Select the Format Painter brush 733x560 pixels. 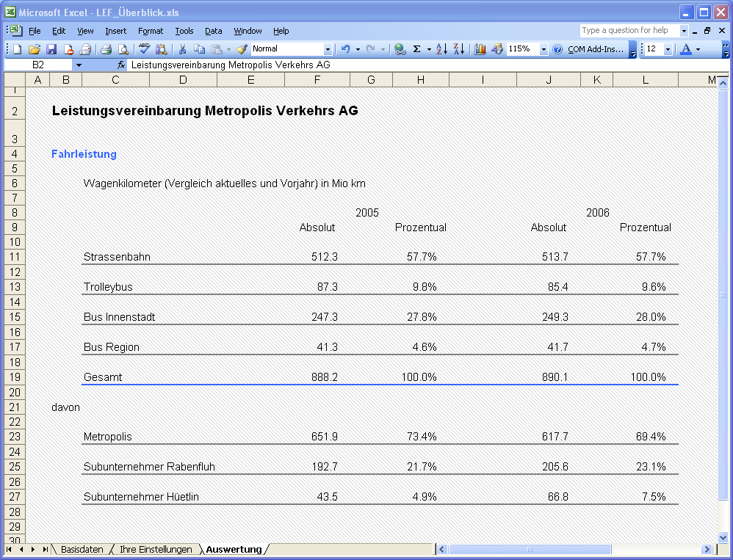pyautogui.click(x=242, y=49)
